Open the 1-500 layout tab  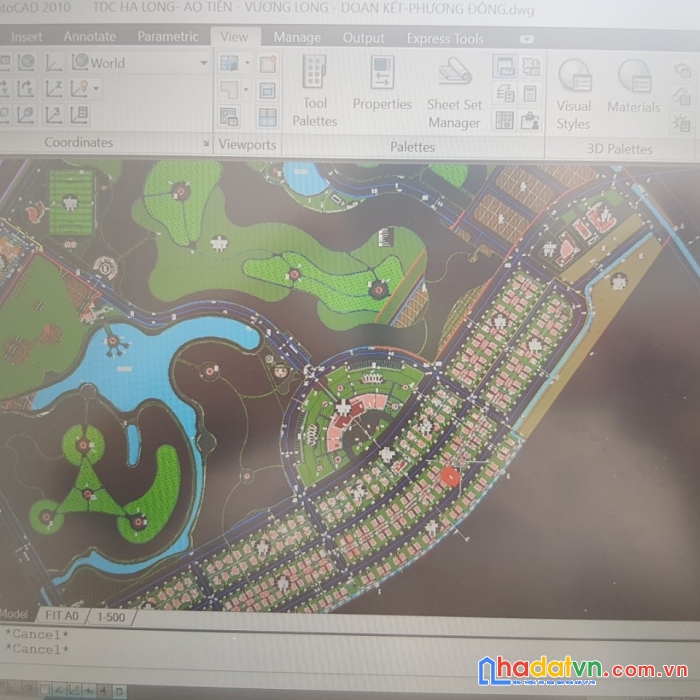pyautogui.click(x=111, y=617)
